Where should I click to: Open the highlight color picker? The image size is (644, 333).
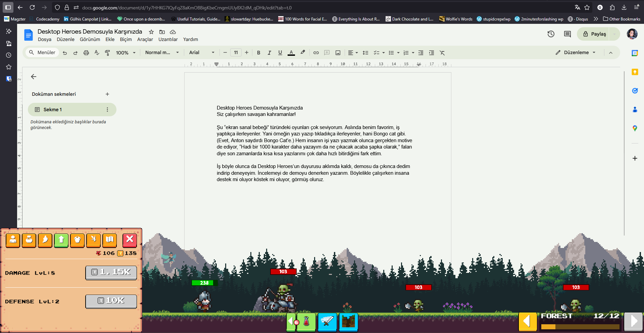[303, 53]
